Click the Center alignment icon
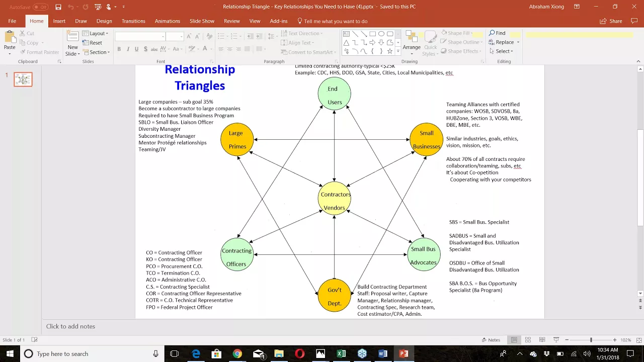 (230, 49)
